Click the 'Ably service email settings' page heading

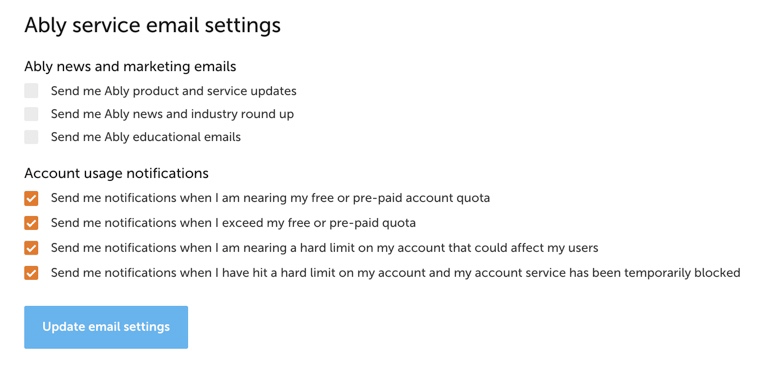[x=152, y=26]
